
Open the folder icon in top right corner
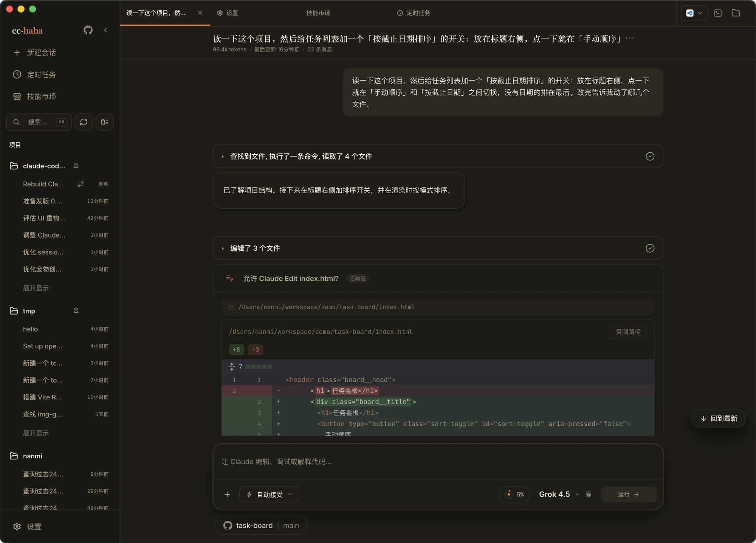click(736, 13)
